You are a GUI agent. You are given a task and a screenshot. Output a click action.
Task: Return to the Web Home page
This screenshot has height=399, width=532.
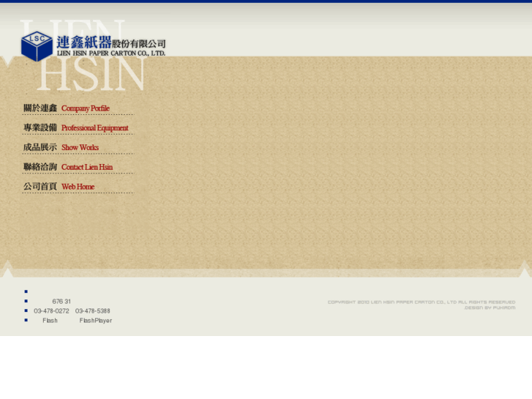coord(59,187)
